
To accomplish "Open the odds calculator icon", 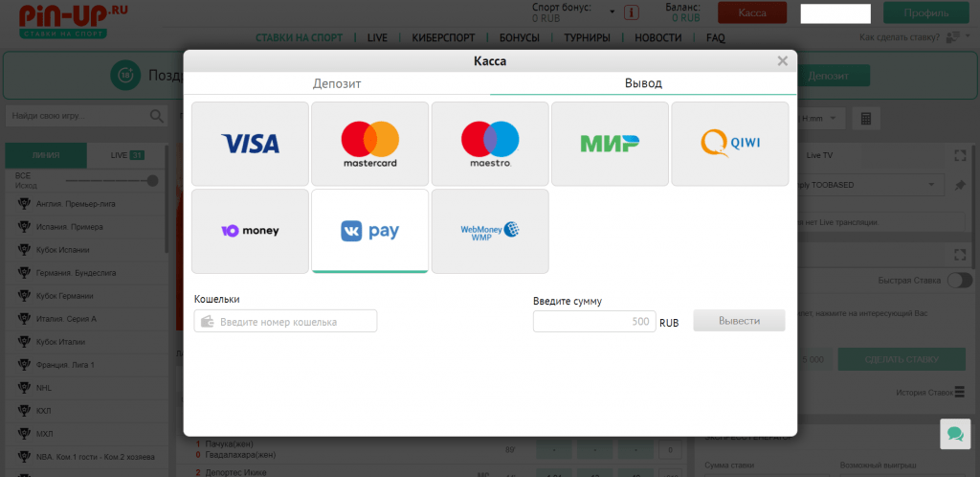I will click(866, 118).
